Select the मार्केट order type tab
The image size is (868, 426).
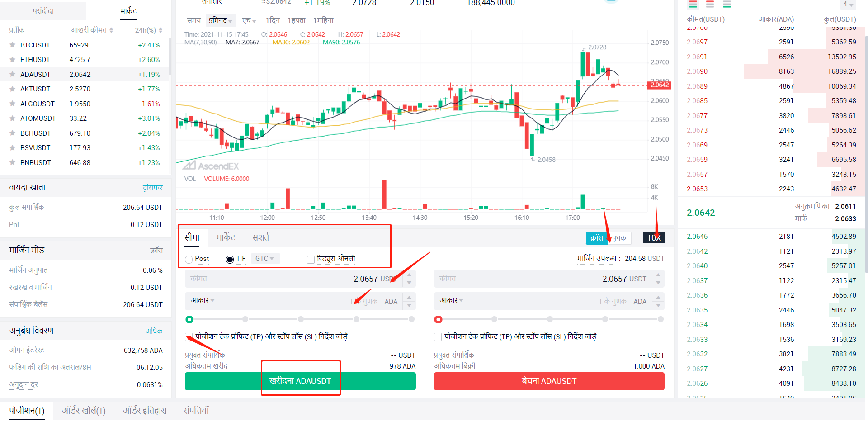pos(226,237)
